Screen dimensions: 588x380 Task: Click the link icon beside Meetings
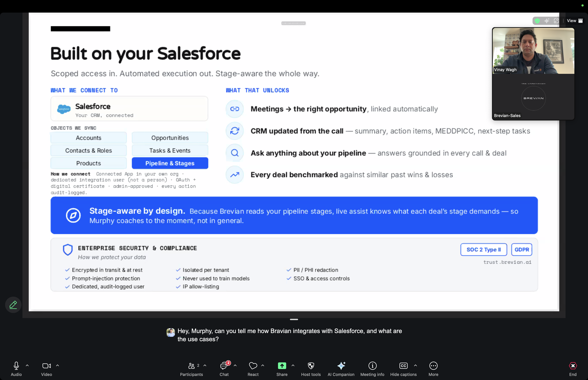coord(235,109)
